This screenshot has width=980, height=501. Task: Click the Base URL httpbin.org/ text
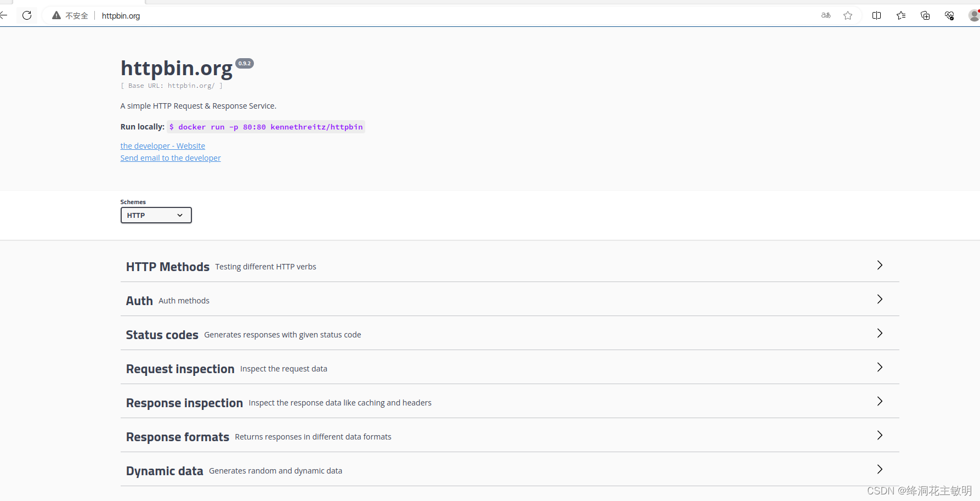tap(172, 86)
